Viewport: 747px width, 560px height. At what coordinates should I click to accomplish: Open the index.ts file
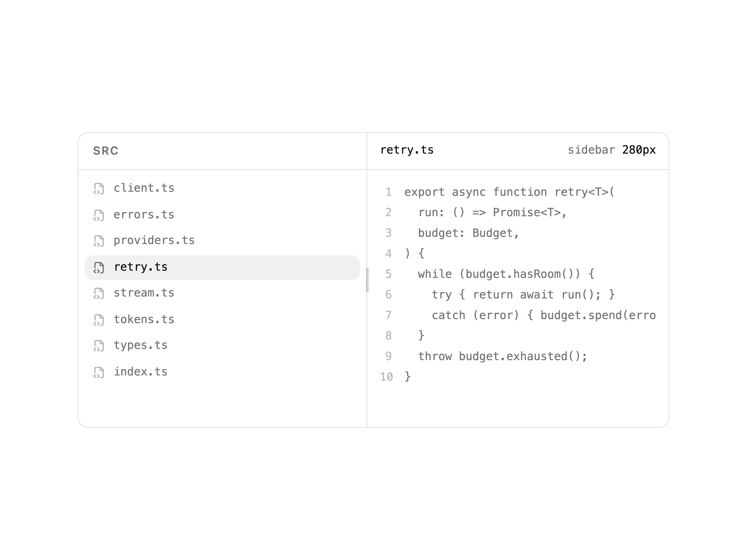(x=222, y=372)
